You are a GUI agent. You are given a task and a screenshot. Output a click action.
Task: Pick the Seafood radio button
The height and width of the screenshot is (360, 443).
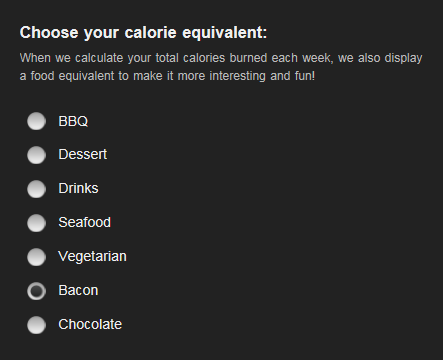tap(36, 223)
